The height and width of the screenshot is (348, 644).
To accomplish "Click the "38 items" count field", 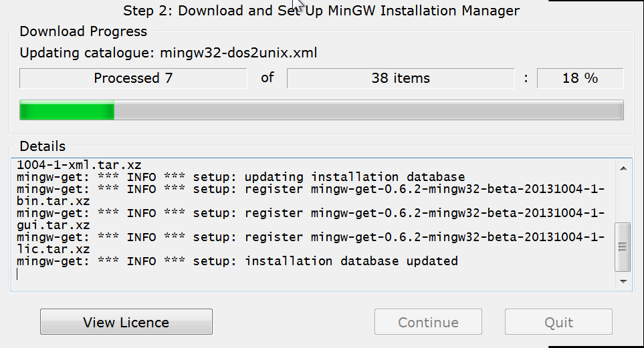I will coord(401,78).
